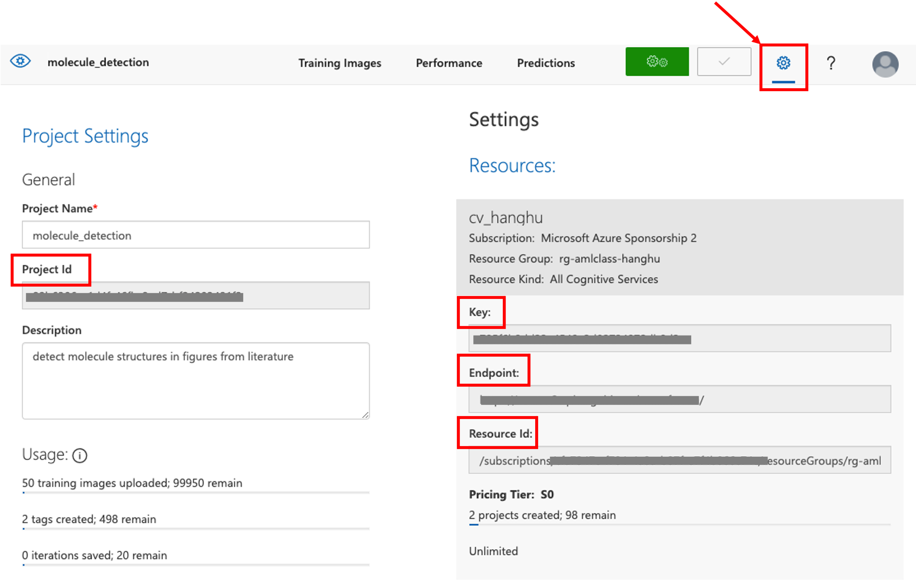Screen dimensions: 916x588
Task: Switch to the Training Images tab
Action: point(339,63)
